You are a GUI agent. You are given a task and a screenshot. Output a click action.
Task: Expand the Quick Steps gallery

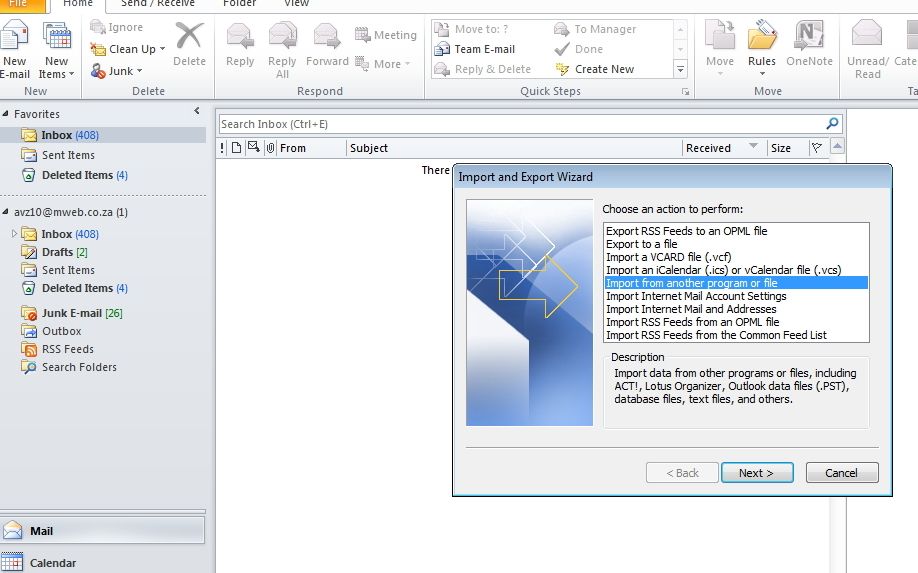681,70
